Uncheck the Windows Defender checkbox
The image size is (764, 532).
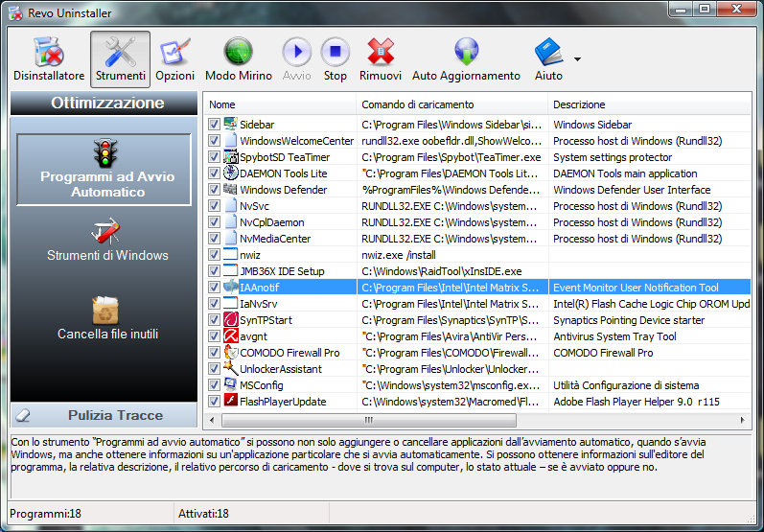point(214,190)
